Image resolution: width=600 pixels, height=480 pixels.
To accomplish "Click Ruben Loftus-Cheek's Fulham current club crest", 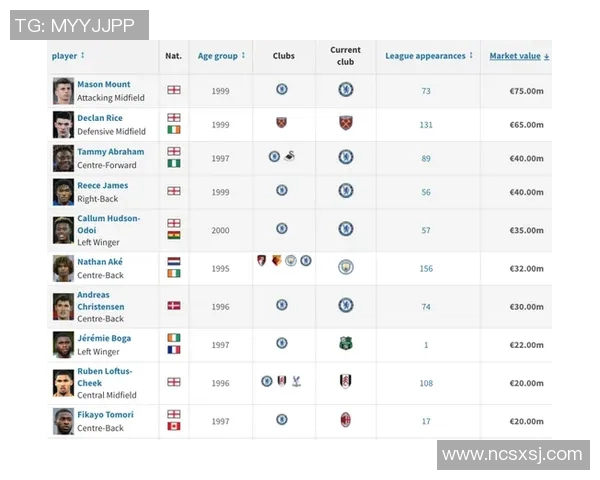I will tap(345, 382).
